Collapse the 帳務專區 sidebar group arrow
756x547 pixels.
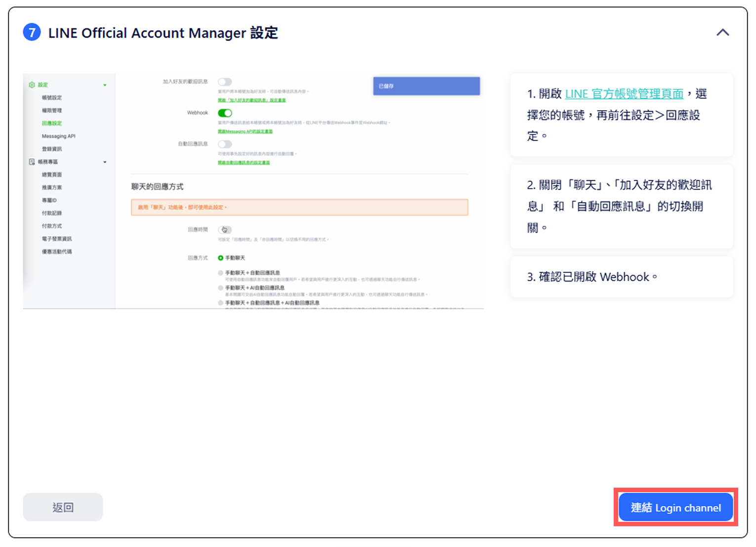pos(105,162)
